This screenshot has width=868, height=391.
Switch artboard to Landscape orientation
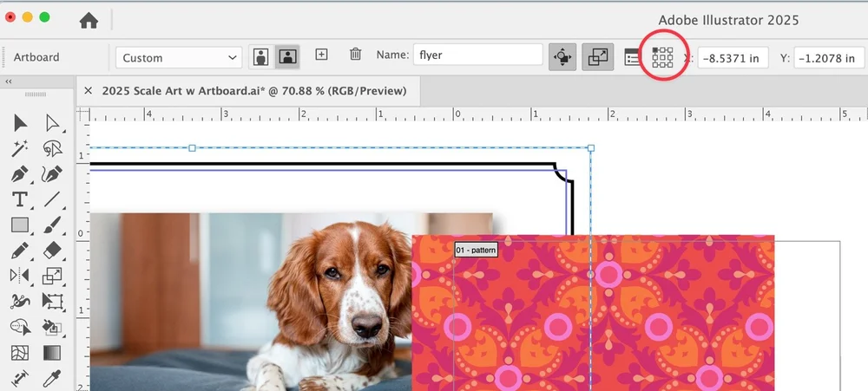point(287,56)
